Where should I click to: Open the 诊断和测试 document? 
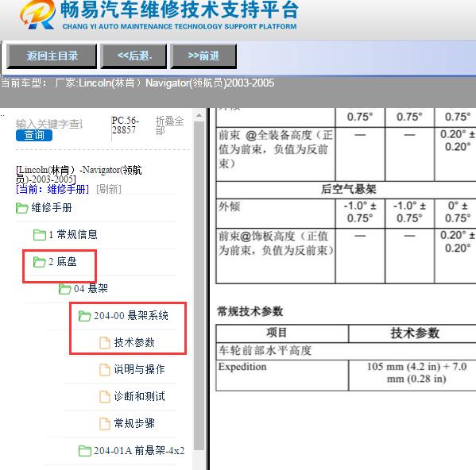click(x=139, y=396)
